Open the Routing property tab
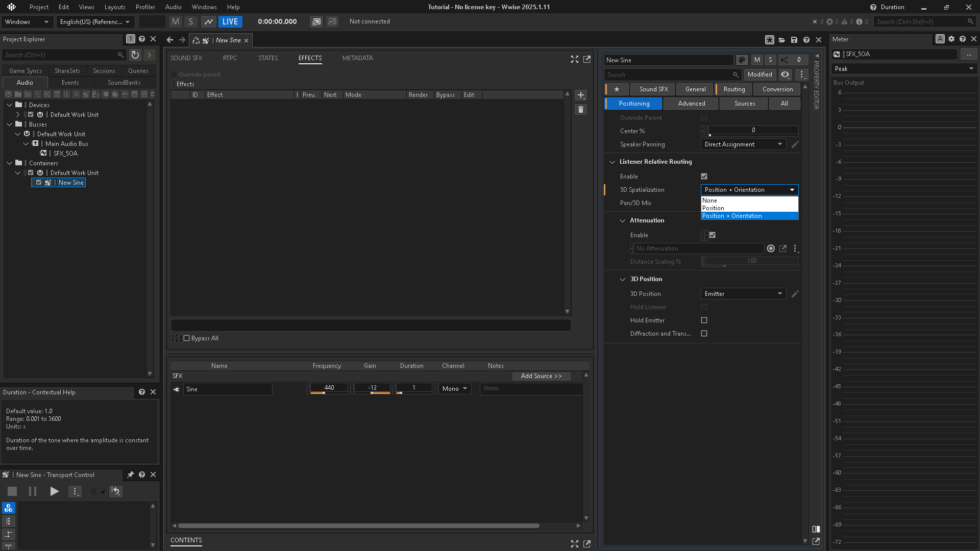 tap(734, 89)
